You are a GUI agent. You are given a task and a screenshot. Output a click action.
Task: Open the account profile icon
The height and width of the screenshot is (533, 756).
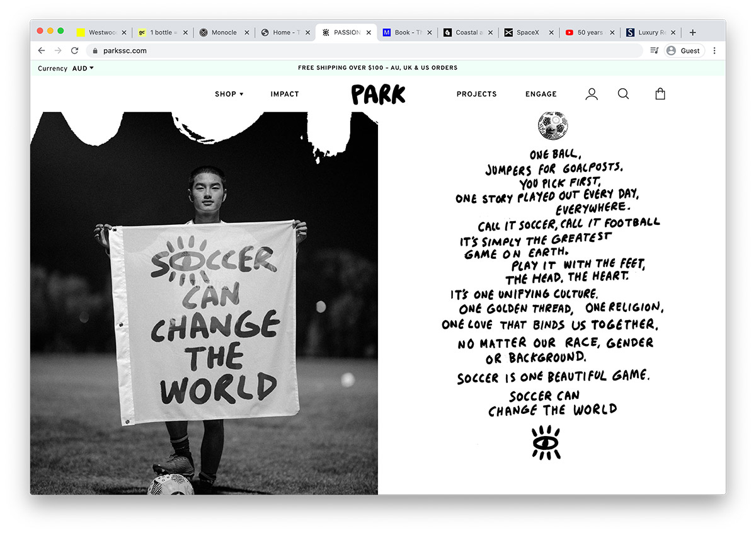(x=592, y=94)
